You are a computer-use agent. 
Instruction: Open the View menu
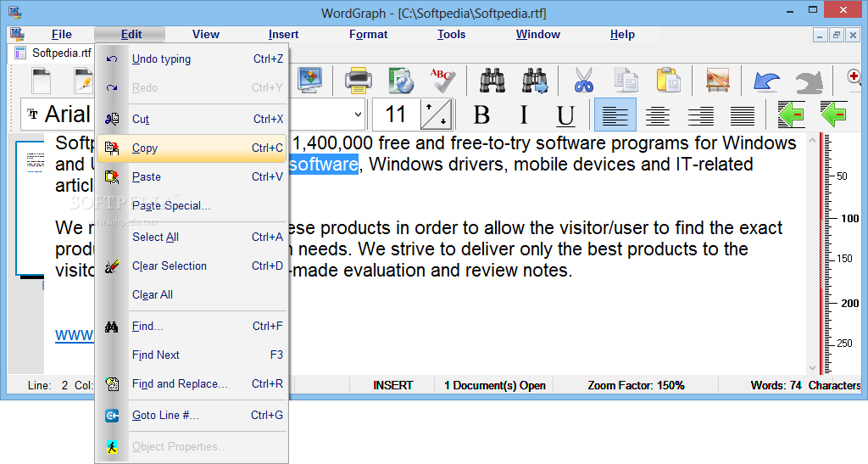click(x=206, y=34)
